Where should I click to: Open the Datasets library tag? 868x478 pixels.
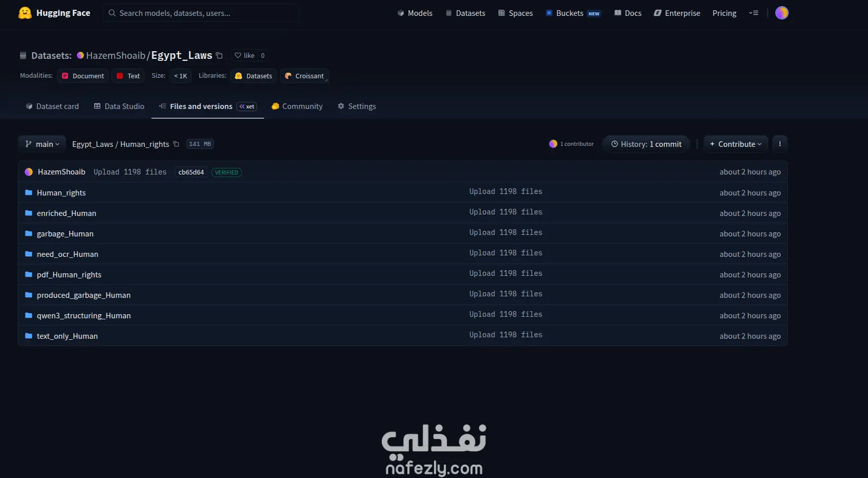(x=253, y=76)
